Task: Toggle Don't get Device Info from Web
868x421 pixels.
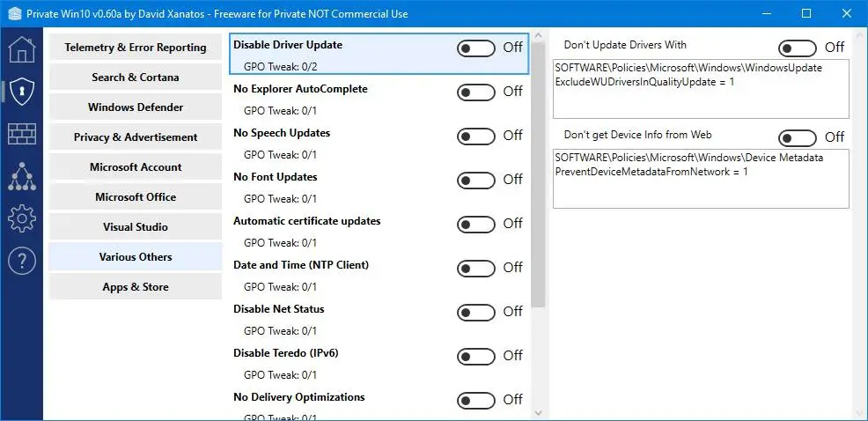Action: [x=798, y=137]
